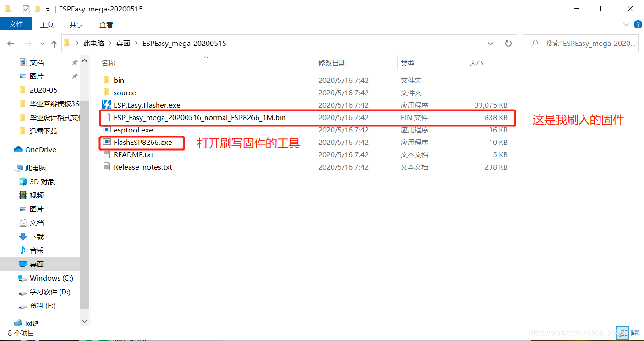Open the 共享 ribbon tab

(x=76, y=24)
